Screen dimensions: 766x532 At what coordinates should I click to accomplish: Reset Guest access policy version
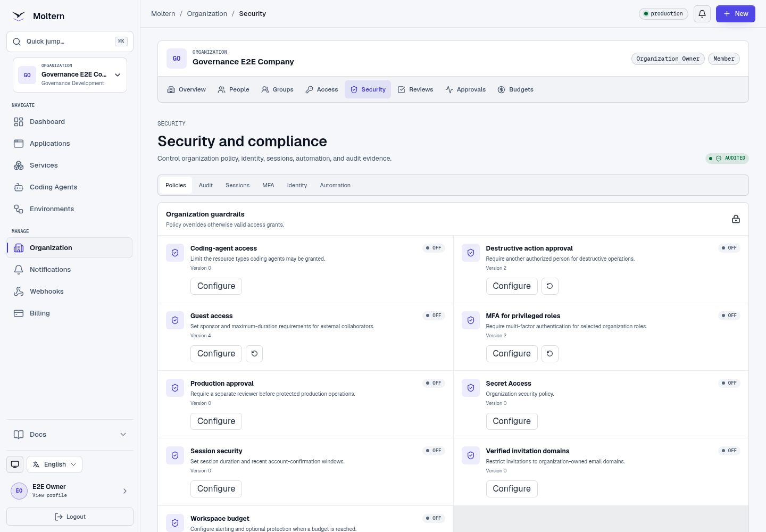click(x=254, y=354)
